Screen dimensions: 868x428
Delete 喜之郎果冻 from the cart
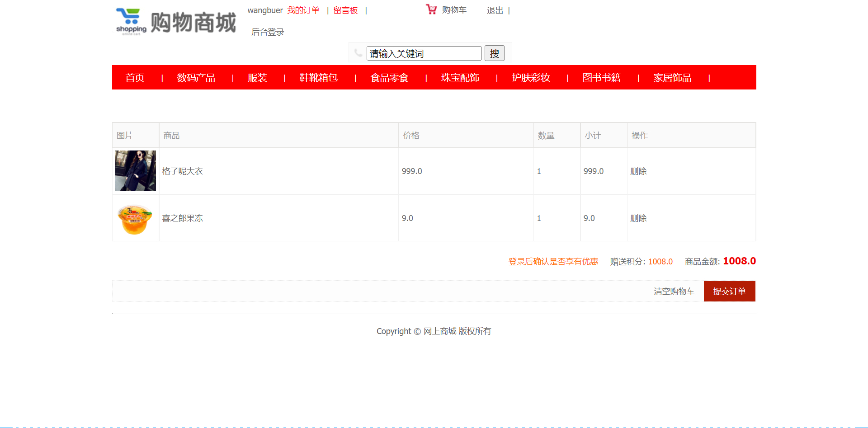point(638,218)
